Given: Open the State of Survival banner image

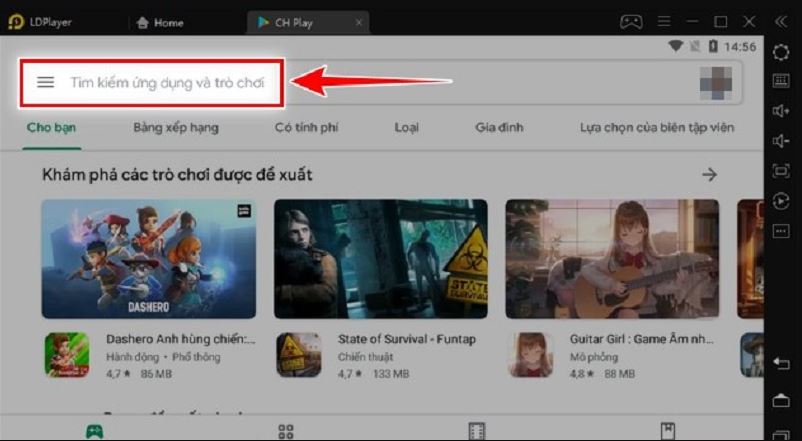Looking at the screenshot, I should click(x=381, y=258).
